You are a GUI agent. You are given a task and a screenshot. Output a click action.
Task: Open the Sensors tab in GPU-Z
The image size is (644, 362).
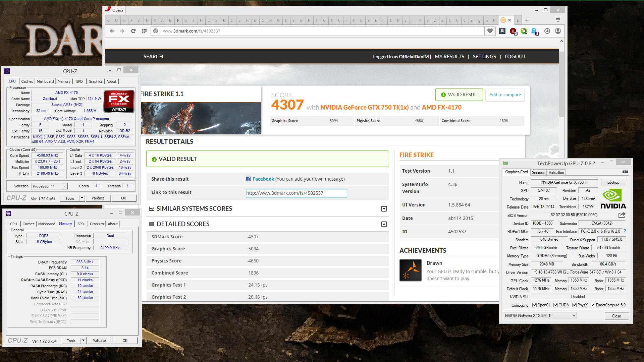point(538,173)
